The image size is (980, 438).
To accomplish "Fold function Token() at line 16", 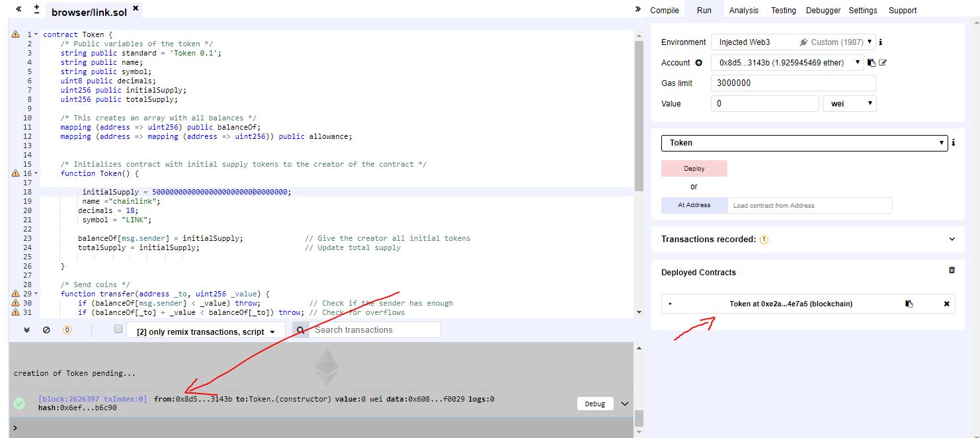I will click(x=36, y=173).
